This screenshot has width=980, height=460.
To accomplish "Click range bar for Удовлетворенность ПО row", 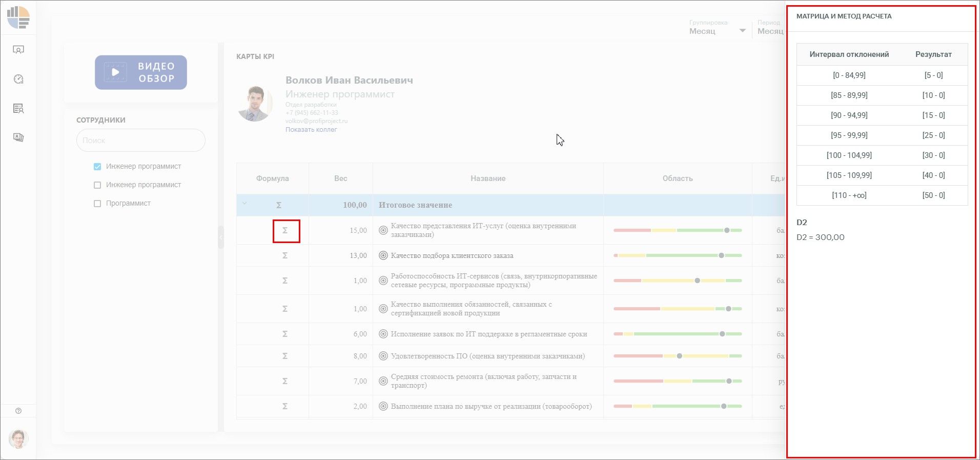I will [x=678, y=356].
